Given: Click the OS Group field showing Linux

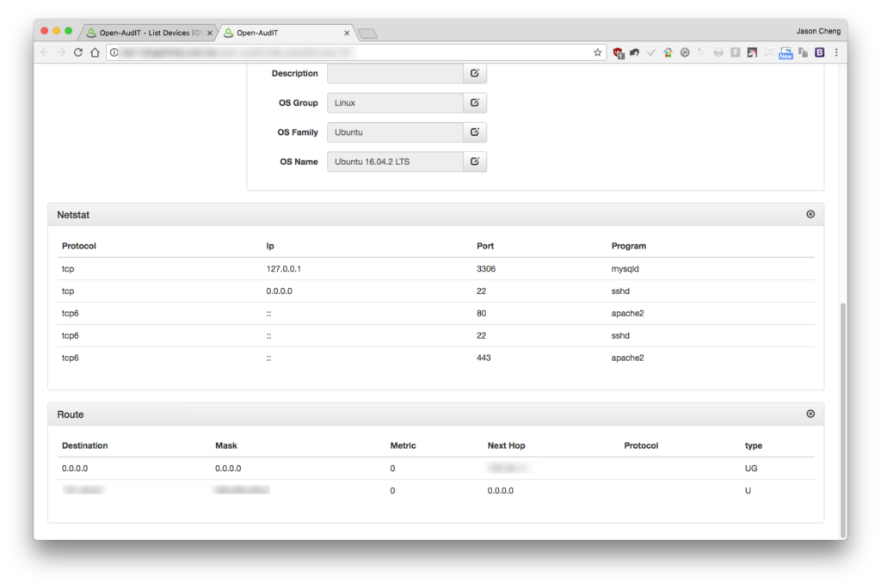Looking at the screenshot, I should [x=395, y=103].
